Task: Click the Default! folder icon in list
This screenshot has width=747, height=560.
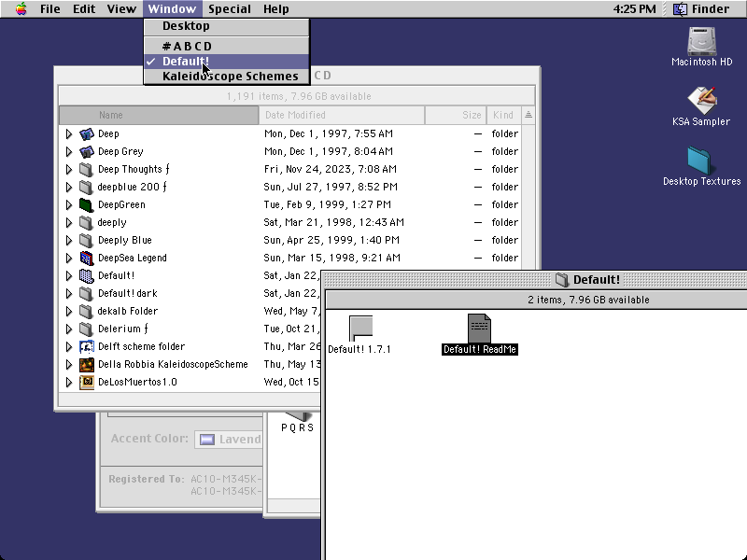Action: 86,275
